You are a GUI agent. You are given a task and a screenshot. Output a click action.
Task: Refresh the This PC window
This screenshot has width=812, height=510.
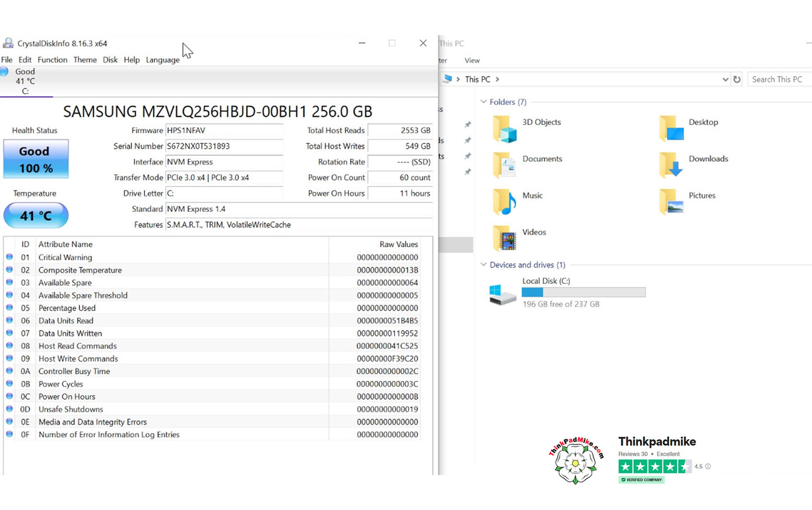click(737, 79)
